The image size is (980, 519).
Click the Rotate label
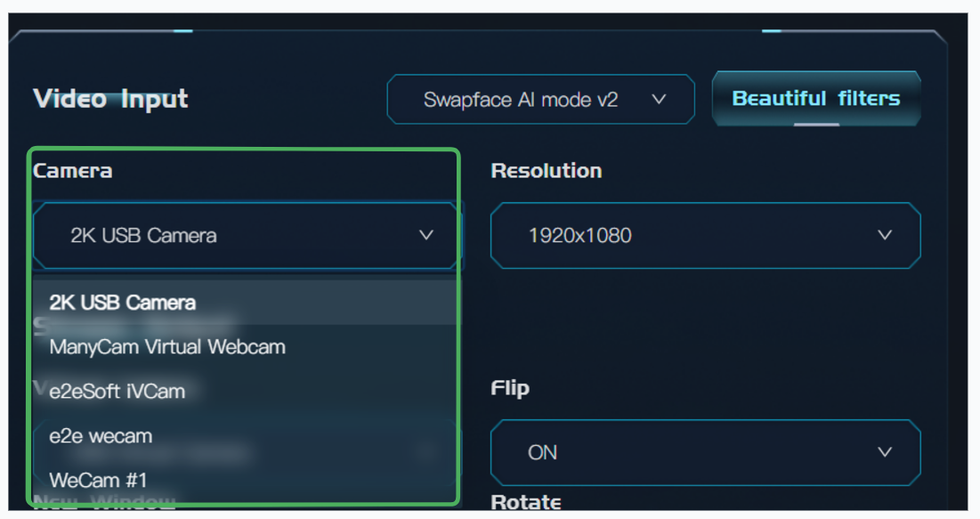pyautogui.click(x=525, y=501)
